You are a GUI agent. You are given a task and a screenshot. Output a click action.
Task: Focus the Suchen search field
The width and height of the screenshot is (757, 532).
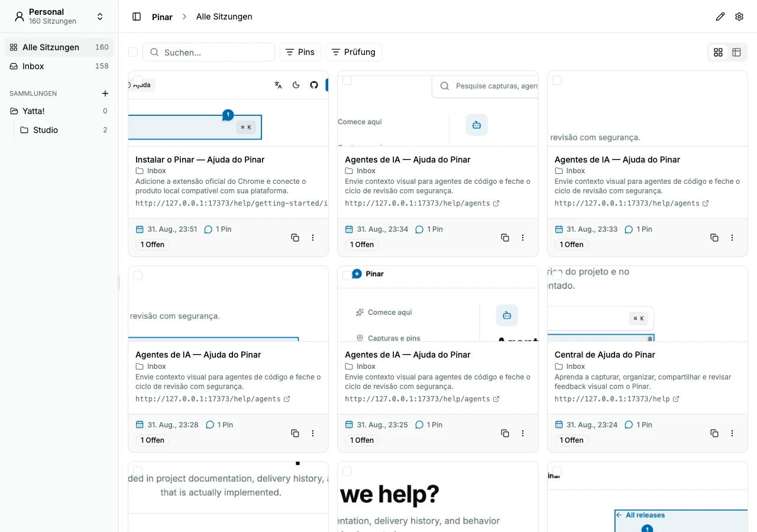(x=209, y=52)
